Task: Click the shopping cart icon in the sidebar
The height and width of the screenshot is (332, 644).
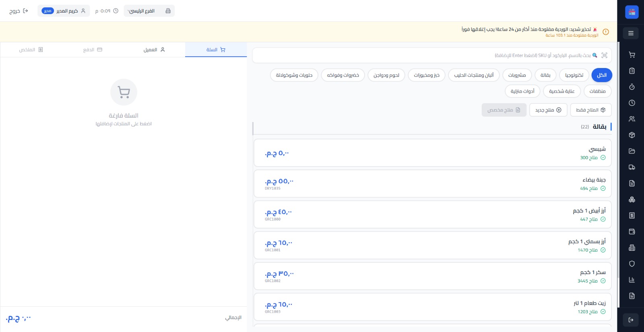Action: pyautogui.click(x=632, y=55)
